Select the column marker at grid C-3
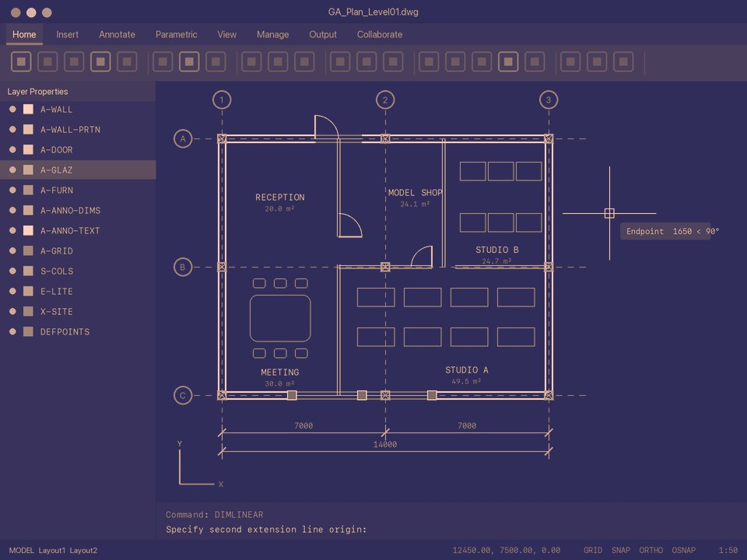Viewport: 747px width, 560px height. click(549, 395)
